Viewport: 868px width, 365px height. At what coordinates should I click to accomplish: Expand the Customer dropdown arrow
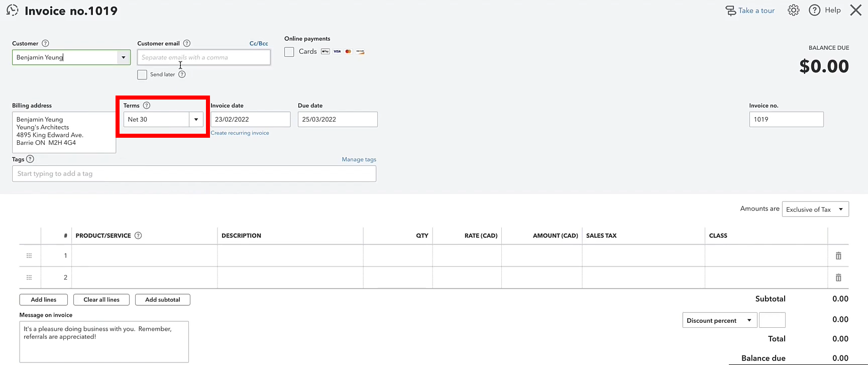[124, 57]
